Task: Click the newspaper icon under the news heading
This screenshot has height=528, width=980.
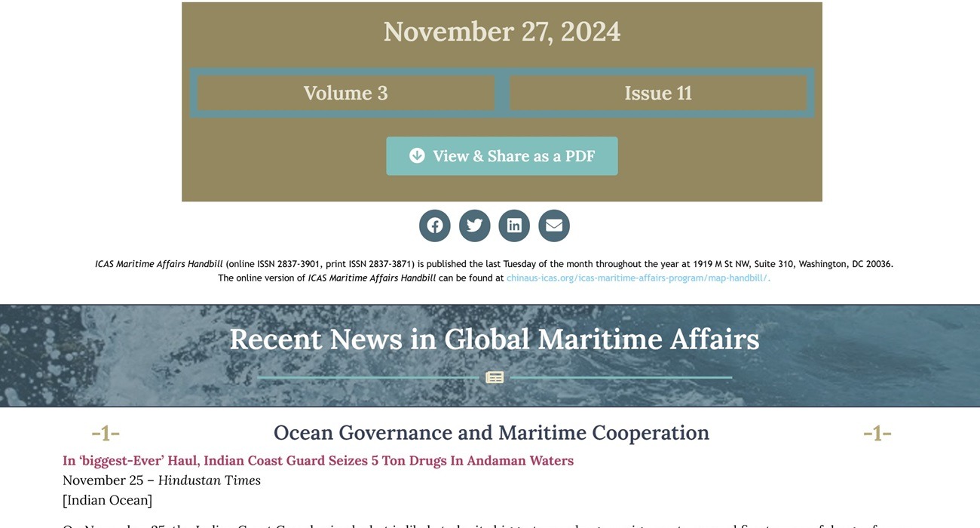Action: (495, 377)
